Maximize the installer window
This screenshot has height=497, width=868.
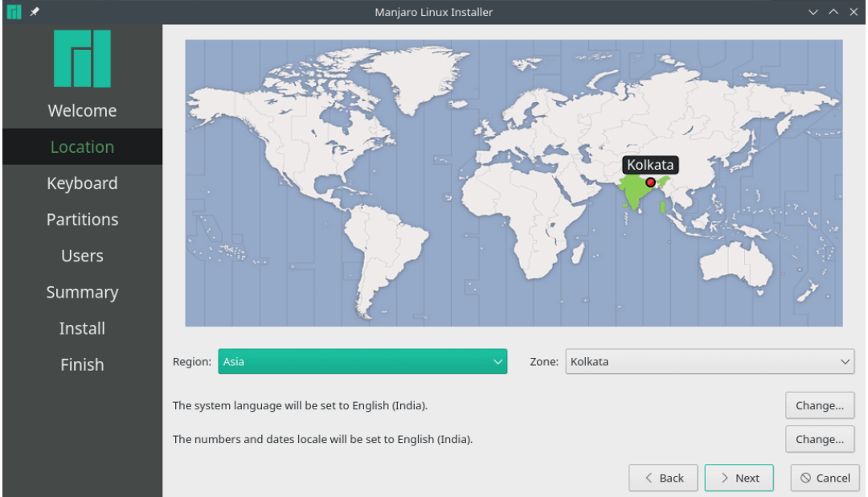point(833,12)
